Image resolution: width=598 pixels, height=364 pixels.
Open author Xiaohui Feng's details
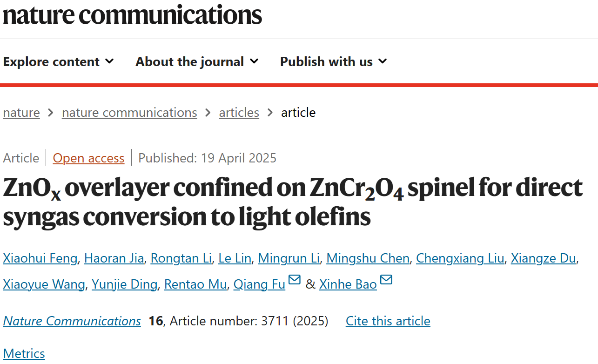pyautogui.click(x=40, y=258)
